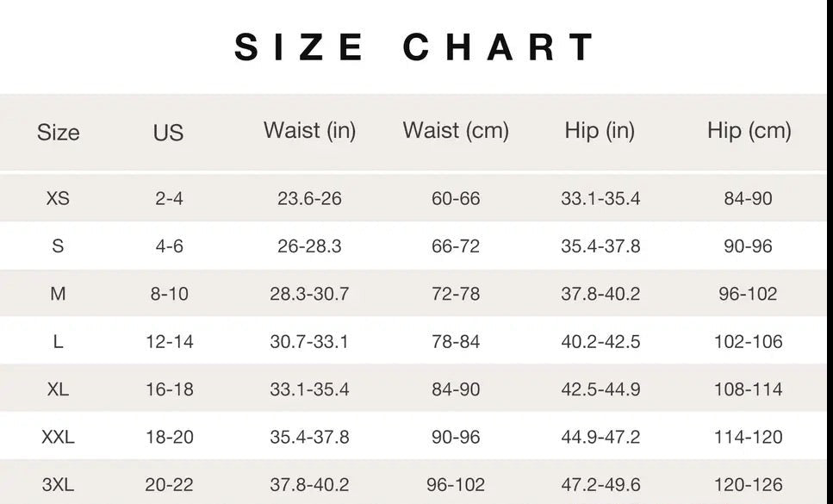
Task: Select the Hip (in) header
Action: [x=600, y=131]
